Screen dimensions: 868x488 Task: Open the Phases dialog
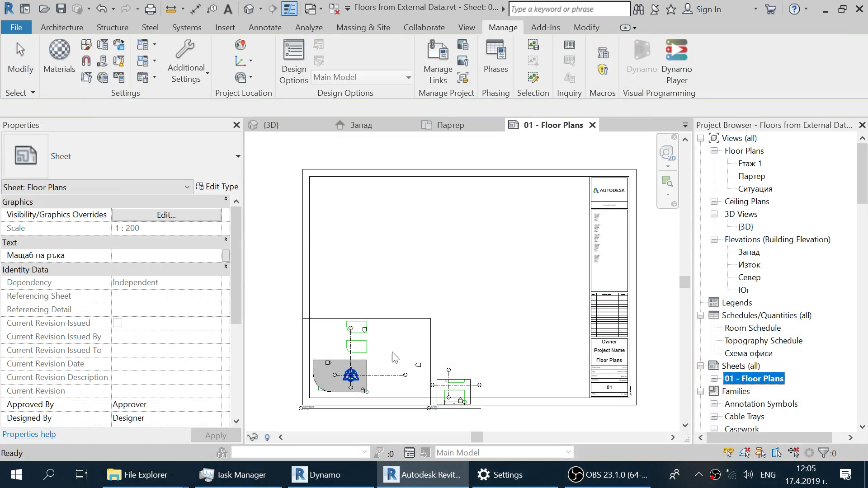(495, 56)
